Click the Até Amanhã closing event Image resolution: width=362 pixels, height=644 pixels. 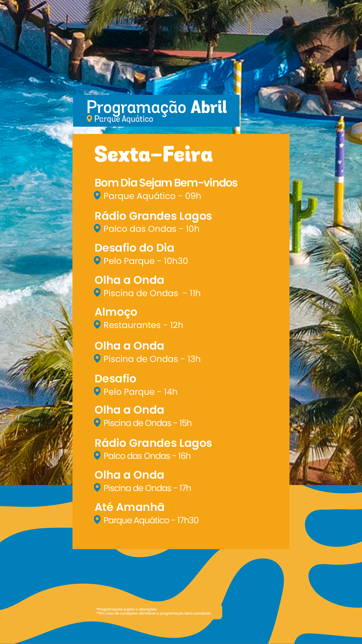pos(129,507)
